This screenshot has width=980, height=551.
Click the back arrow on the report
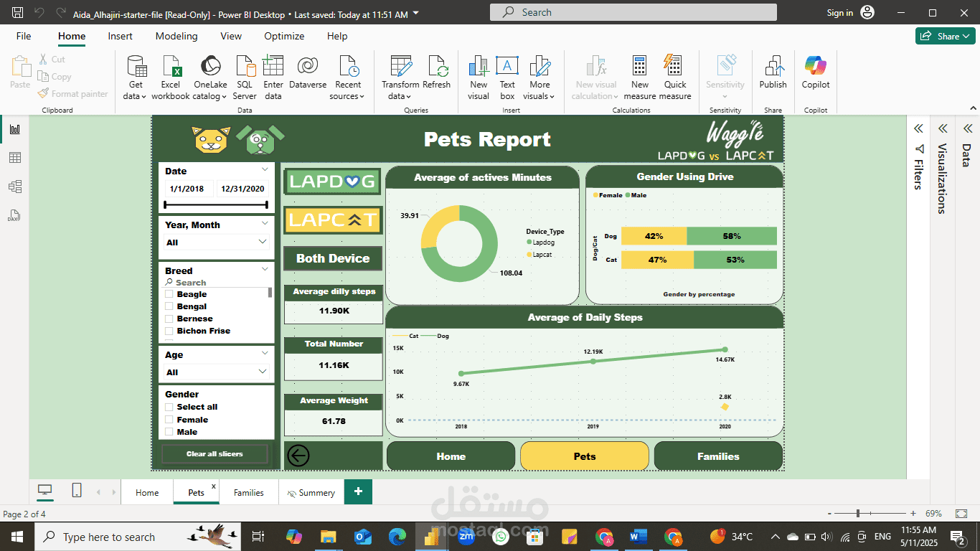pyautogui.click(x=298, y=455)
